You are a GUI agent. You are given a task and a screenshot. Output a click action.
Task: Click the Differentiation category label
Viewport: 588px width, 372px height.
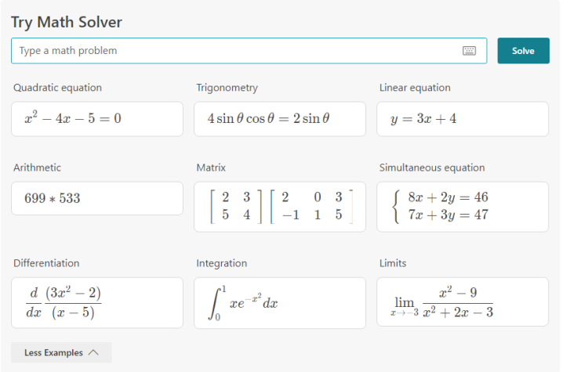pos(46,263)
